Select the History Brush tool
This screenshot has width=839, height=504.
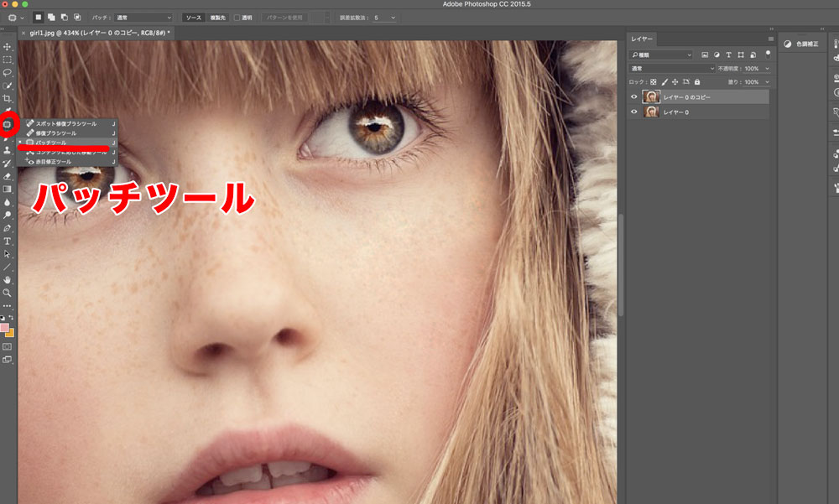[x=7, y=164]
